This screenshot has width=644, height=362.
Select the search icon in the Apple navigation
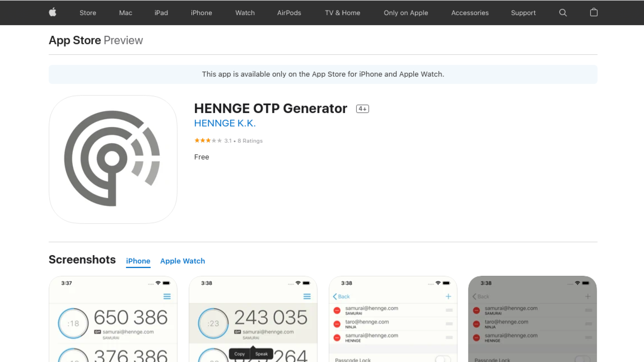[563, 13]
